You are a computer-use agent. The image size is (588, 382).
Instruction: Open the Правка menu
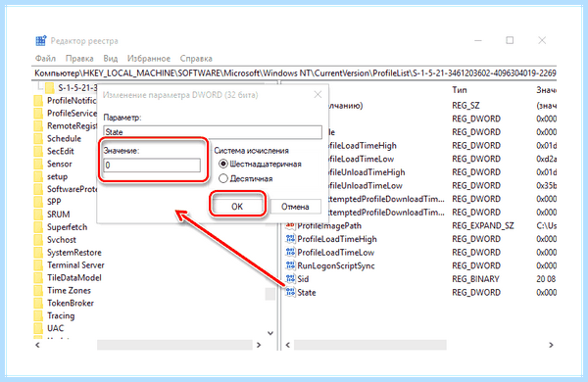79,59
